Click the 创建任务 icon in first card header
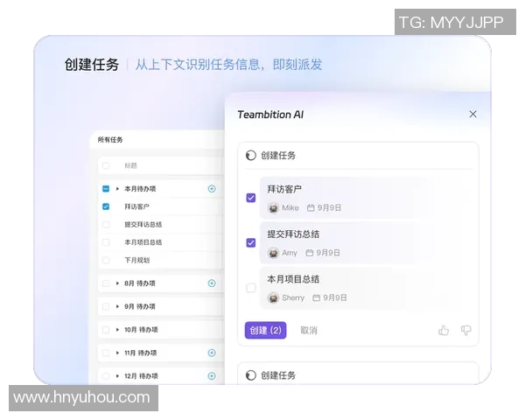 251,156
